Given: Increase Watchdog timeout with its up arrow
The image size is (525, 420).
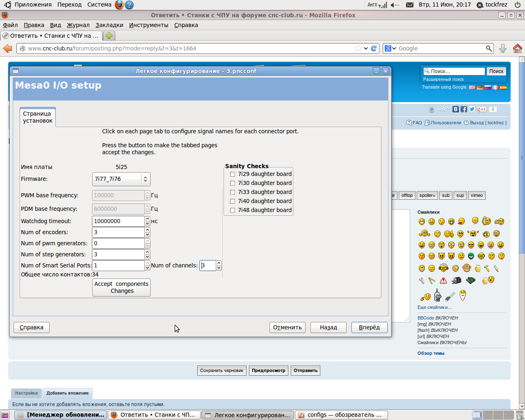Looking at the screenshot, I should click(147, 219).
